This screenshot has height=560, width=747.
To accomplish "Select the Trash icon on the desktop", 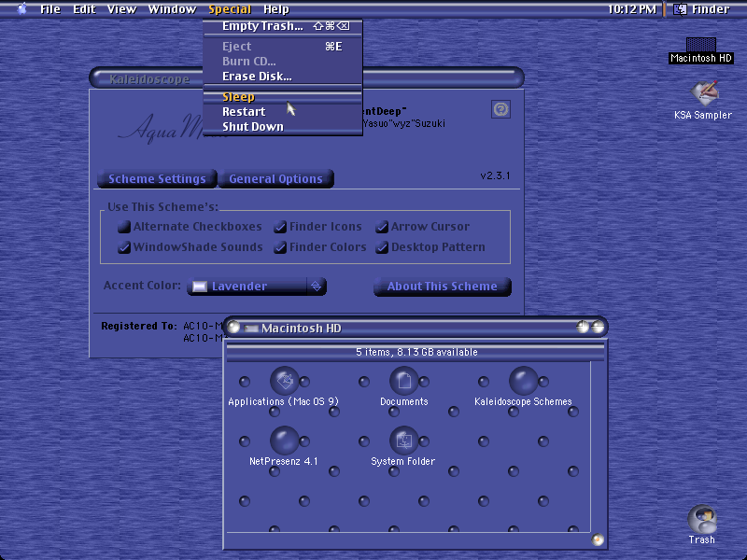I will click(x=702, y=520).
